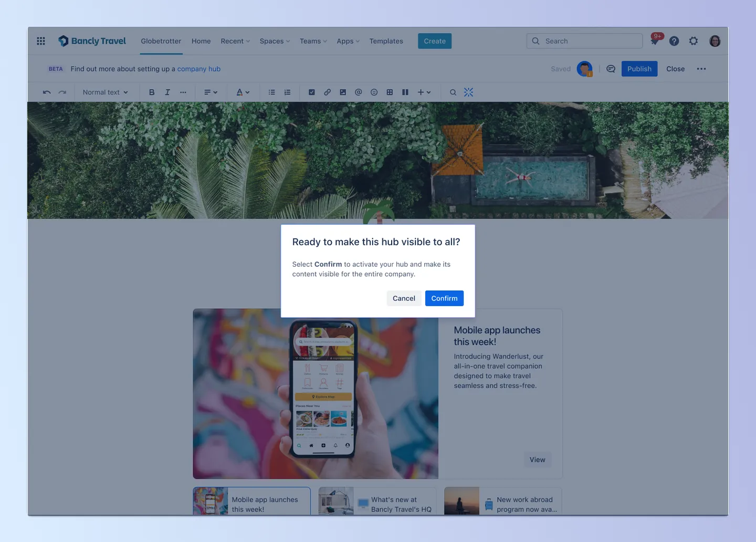The image size is (756, 542).
Task: Select the New work abroad program card
Action: tap(503, 502)
